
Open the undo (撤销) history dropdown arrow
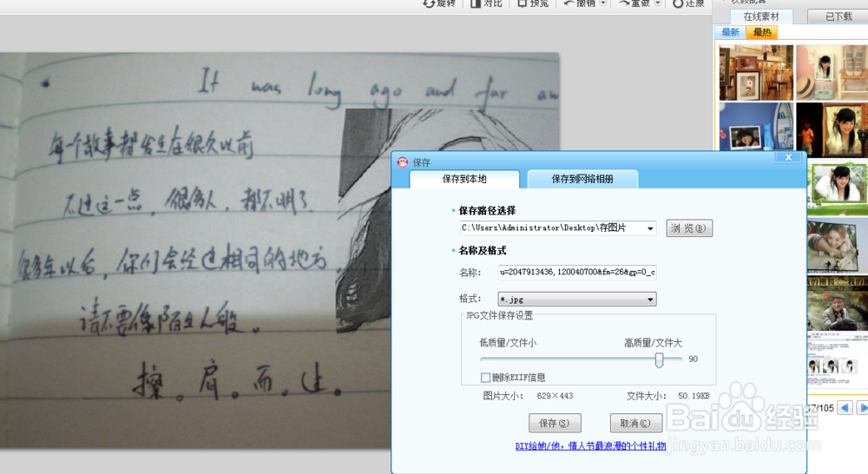603,3
